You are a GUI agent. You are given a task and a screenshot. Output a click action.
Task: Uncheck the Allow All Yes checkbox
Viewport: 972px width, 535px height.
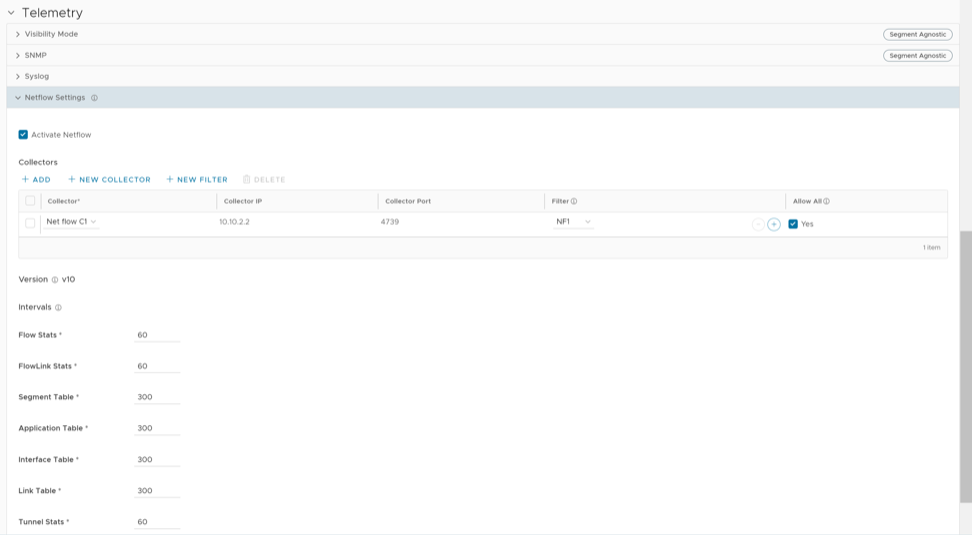point(793,224)
